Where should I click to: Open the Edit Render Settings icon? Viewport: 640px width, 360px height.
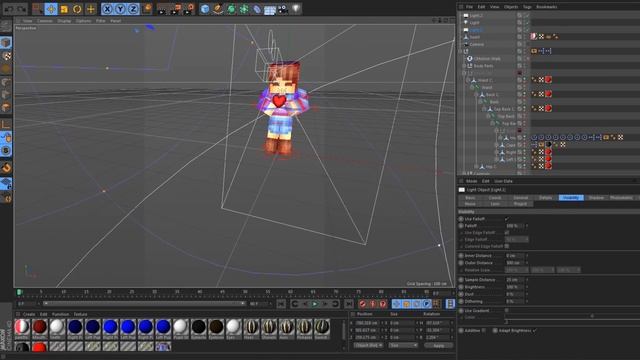pos(190,9)
